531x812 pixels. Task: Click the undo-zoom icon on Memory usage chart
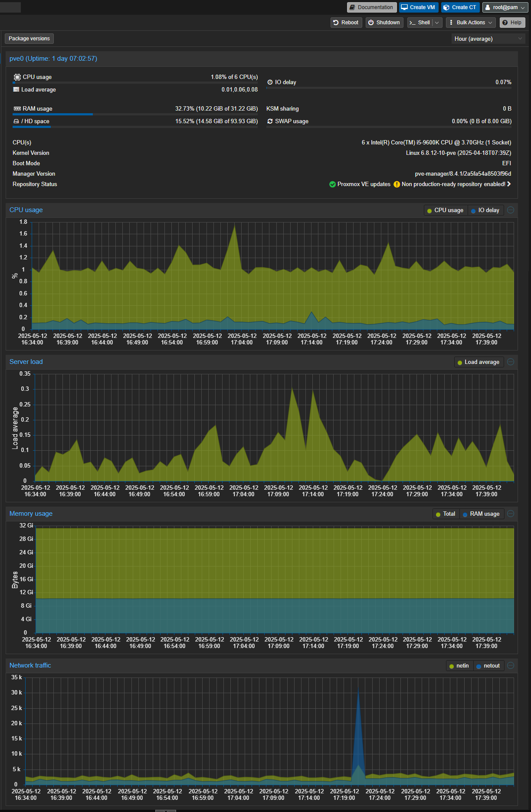511,514
